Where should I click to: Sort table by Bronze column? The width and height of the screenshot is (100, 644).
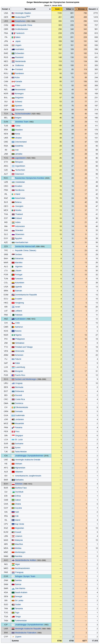click(82, 9)
